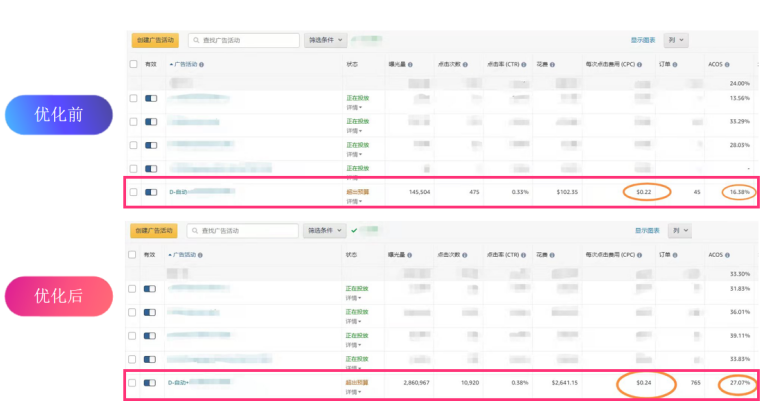Toggle the switch for the 16.38% ACOS campaign

(151, 191)
